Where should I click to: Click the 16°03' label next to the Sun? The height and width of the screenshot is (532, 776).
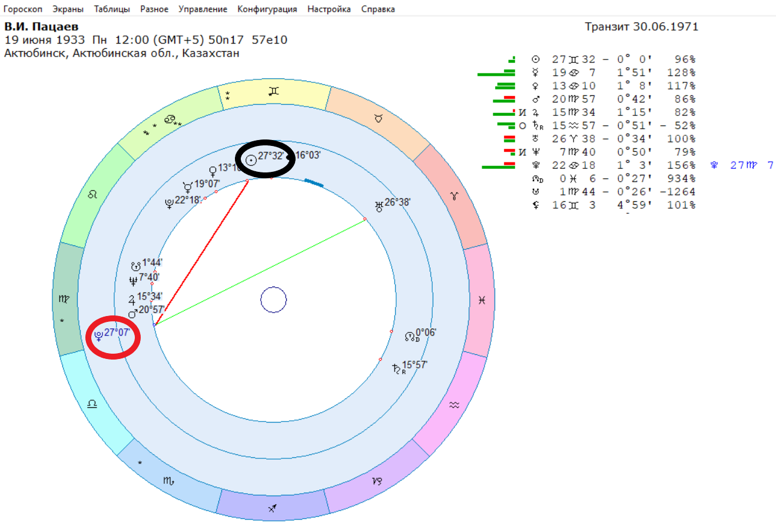click(308, 155)
